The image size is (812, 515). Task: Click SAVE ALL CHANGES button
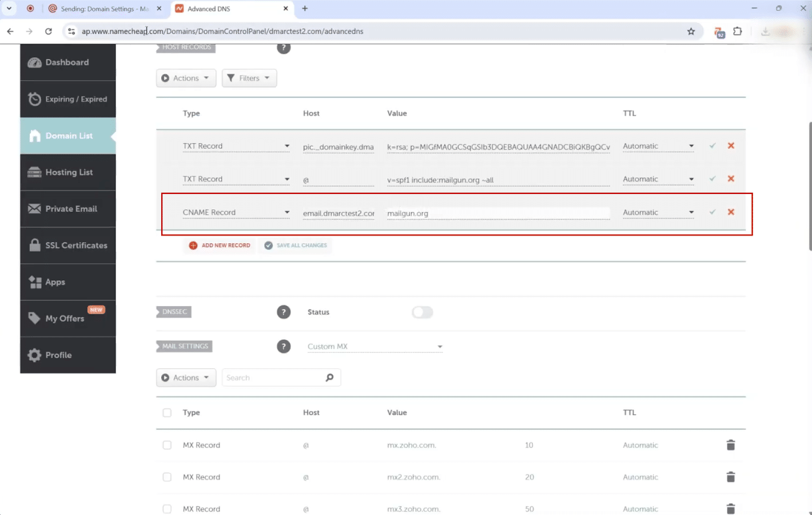pyautogui.click(x=296, y=245)
